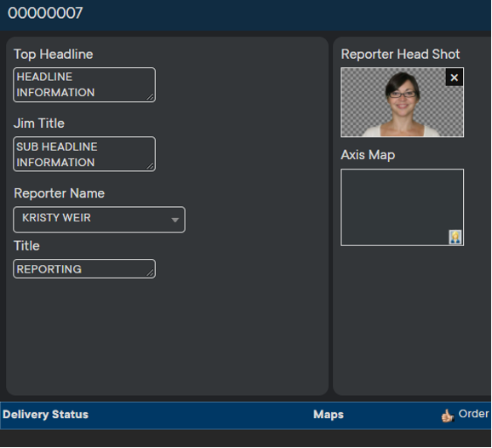Click the empty Axis Map box
The image size is (492, 448).
point(402,207)
